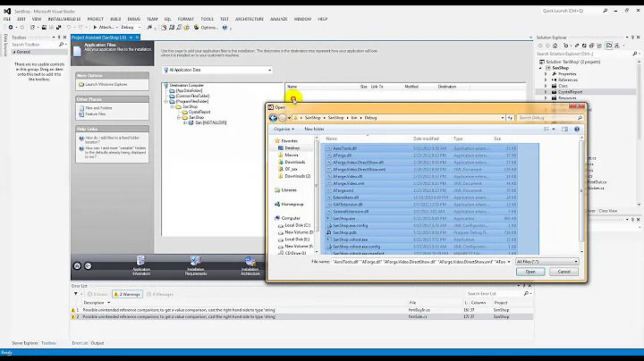Switch to the Output tab
644x361 pixels.
point(97,343)
